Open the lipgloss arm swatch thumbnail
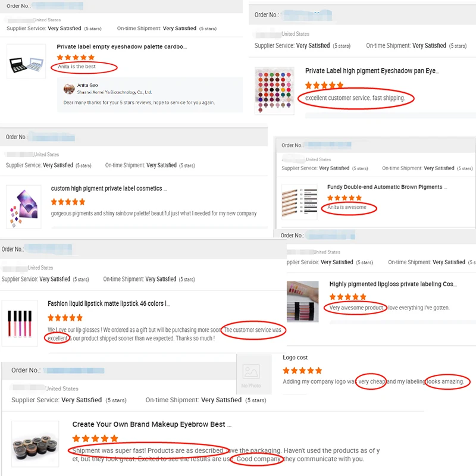 (303, 302)
